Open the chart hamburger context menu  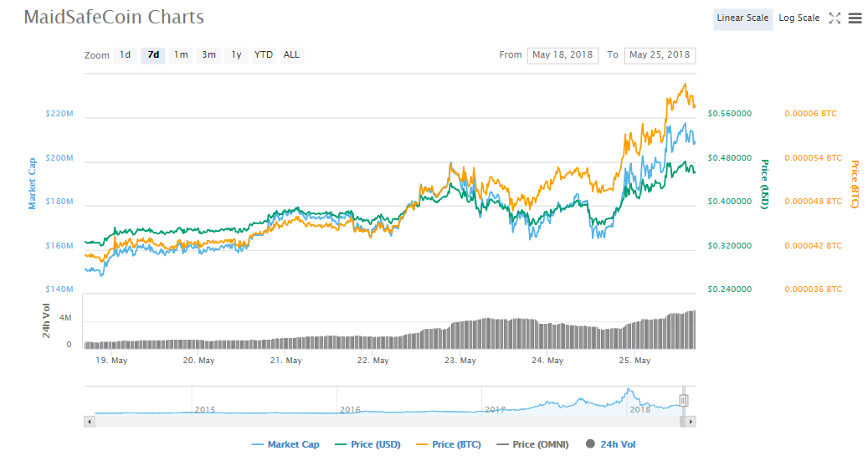click(x=855, y=18)
